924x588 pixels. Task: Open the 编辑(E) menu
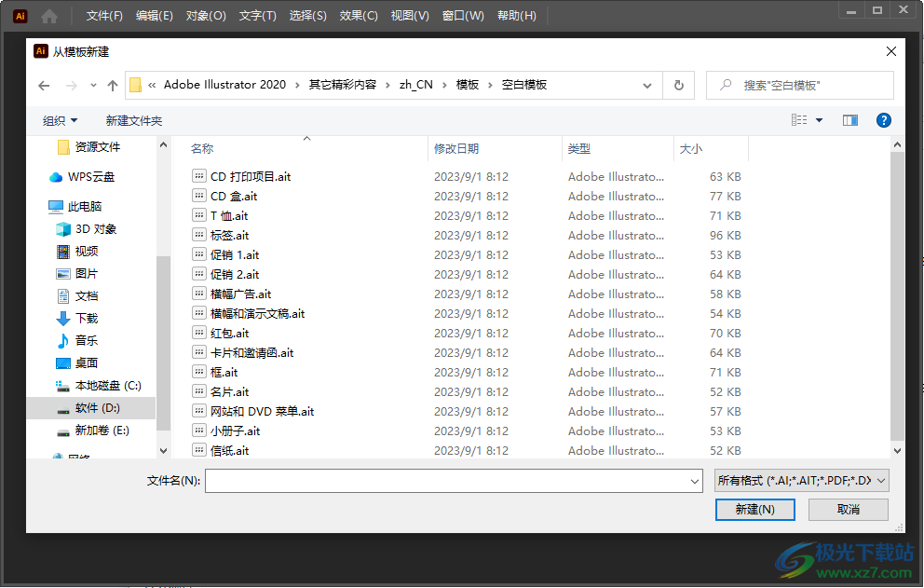point(155,15)
